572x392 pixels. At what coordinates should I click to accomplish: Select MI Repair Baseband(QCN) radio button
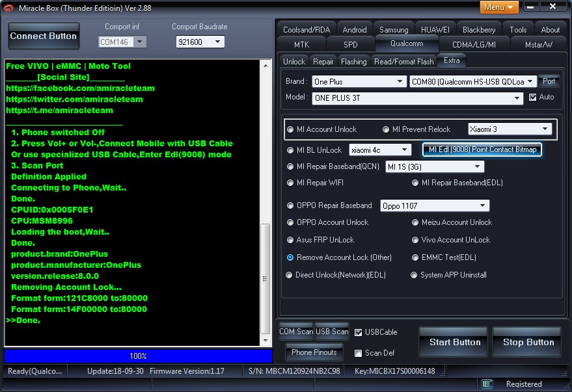coord(290,166)
